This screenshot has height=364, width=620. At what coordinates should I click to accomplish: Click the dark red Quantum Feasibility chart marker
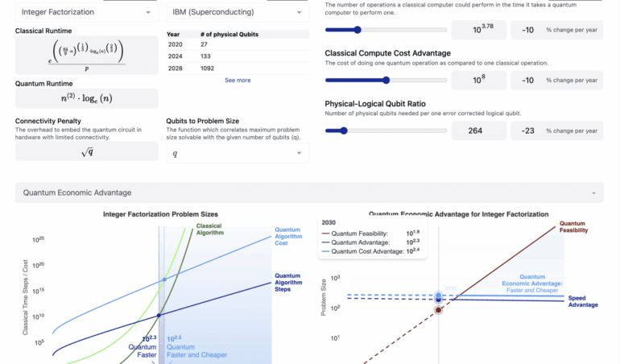pos(438,309)
